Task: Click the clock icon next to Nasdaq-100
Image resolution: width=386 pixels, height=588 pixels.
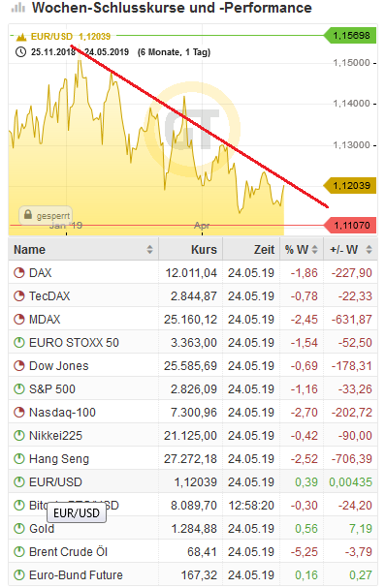Action: (19, 412)
